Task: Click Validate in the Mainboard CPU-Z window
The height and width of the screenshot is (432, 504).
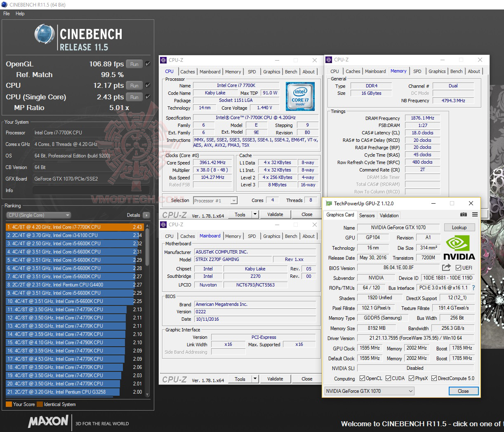Action: pos(275,379)
